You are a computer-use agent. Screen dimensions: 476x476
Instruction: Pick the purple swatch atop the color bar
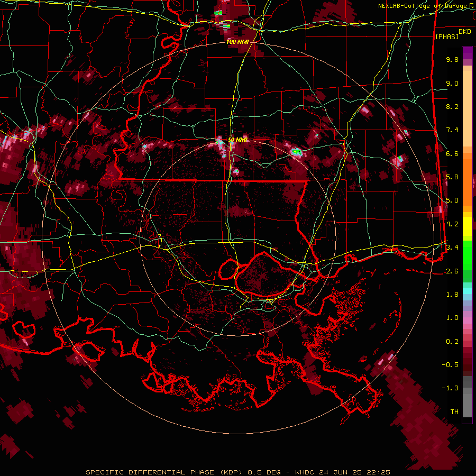[x=467, y=53]
